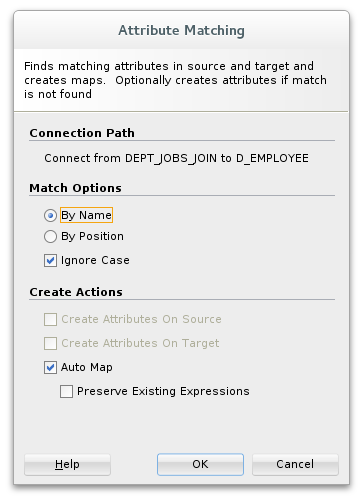Click the 'Ignore Case' label text
Viewport: 361px width, 497px height.
click(x=95, y=260)
